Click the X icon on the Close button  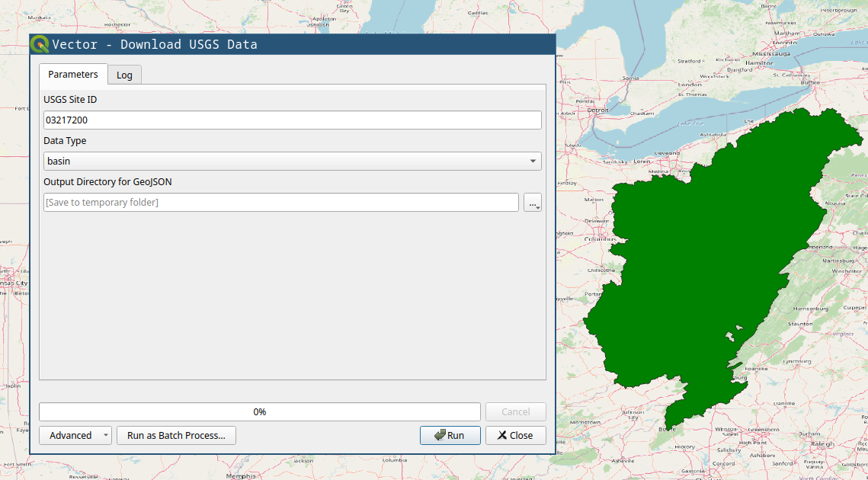point(500,435)
